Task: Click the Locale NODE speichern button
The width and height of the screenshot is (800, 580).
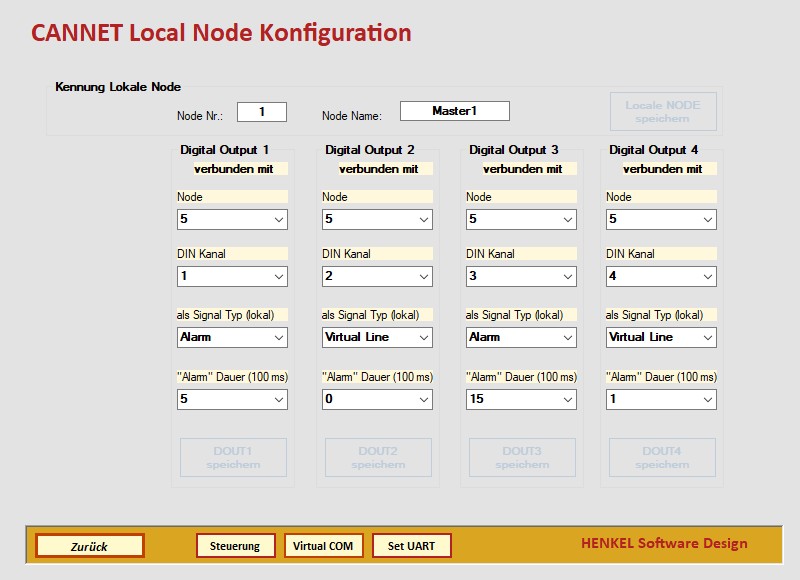Action: click(x=662, y=111)
